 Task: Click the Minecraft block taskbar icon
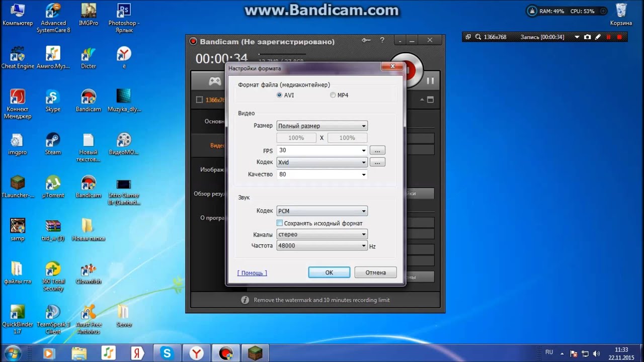pyautogui.click(x=255, y=353)
